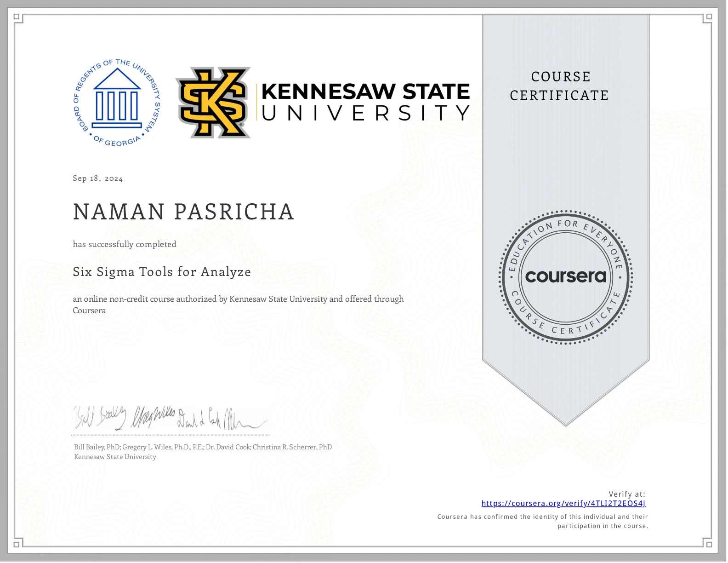This screenshot has width=728, height=563.
Task: Click "Kennesaw State University" under the instructor names
Action: [x=115, y=457]
